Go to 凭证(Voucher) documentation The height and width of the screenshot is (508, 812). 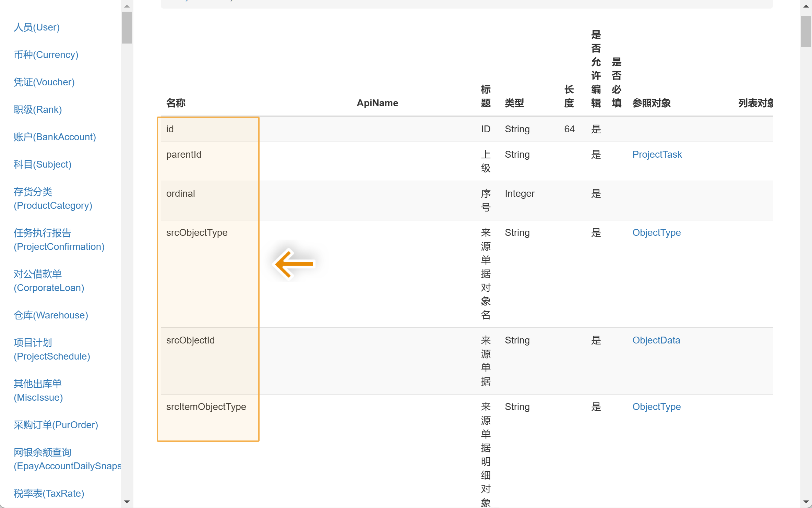[44, 82]
